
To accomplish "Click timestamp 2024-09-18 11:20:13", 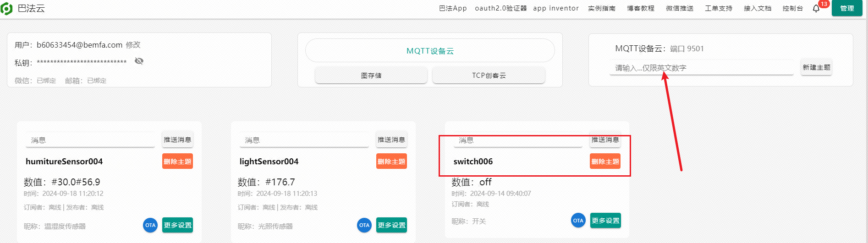I will coord(286,194).
